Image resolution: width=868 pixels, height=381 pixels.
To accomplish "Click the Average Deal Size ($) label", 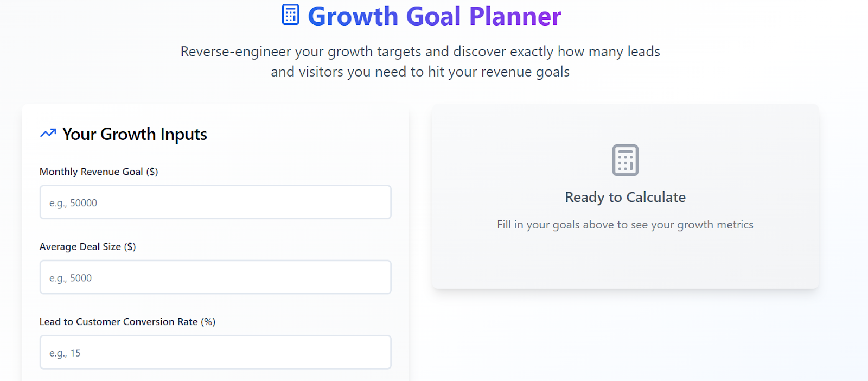I will [x=87, y=246].
